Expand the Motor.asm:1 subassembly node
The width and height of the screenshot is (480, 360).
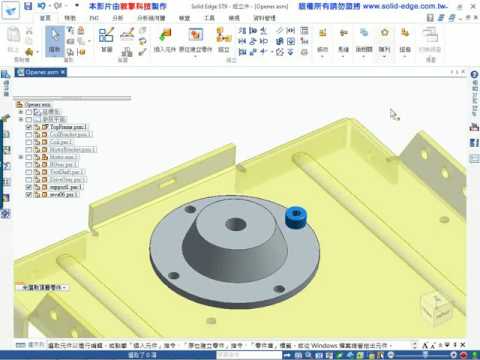point(21,157)
